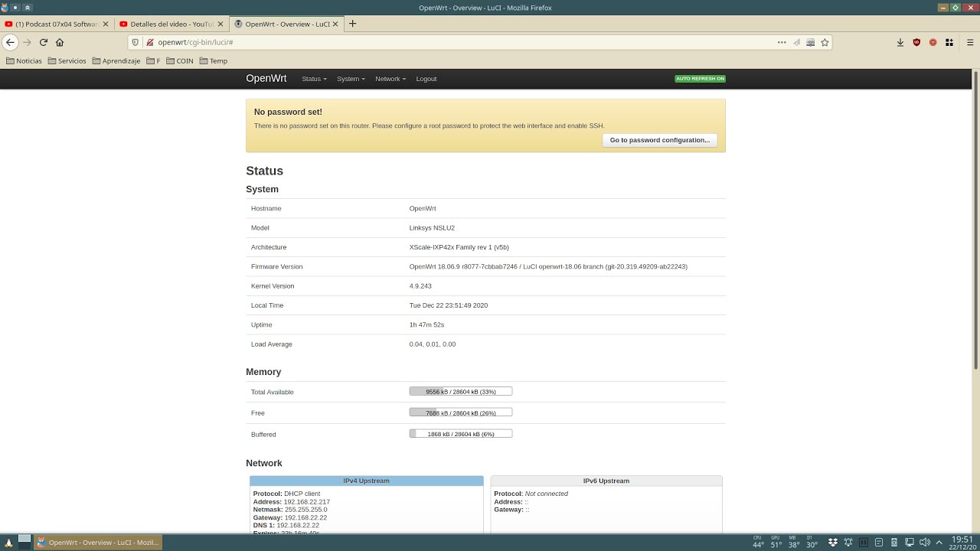The width and height of the screenshot is (980, 551).
Task: Click the removable device speaker tray icon
Action: 894,543
